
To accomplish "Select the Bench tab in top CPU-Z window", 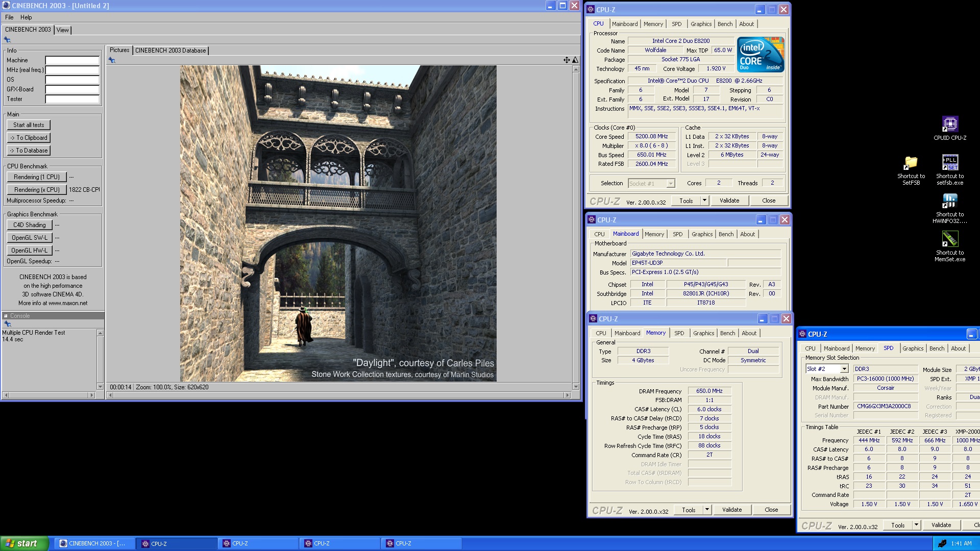I will tap(725, 24).
